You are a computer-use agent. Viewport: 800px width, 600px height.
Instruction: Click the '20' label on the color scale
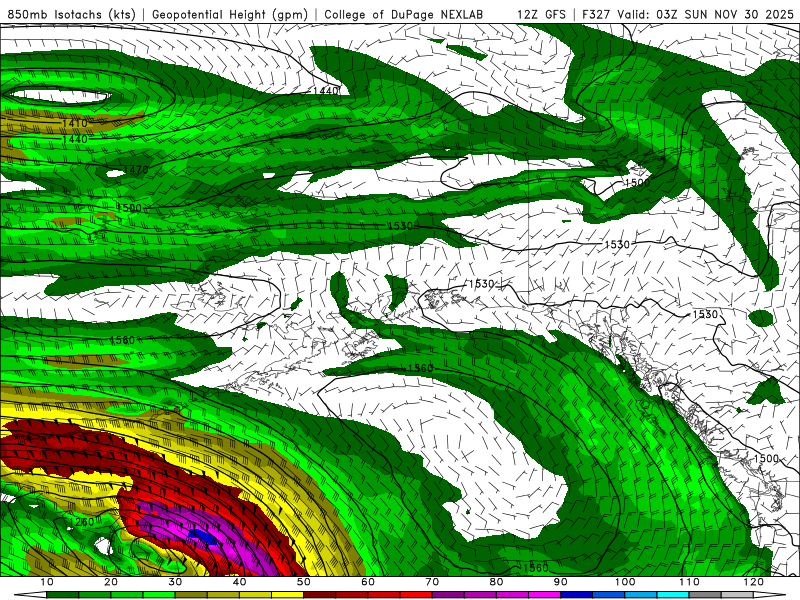click(111, 582)
